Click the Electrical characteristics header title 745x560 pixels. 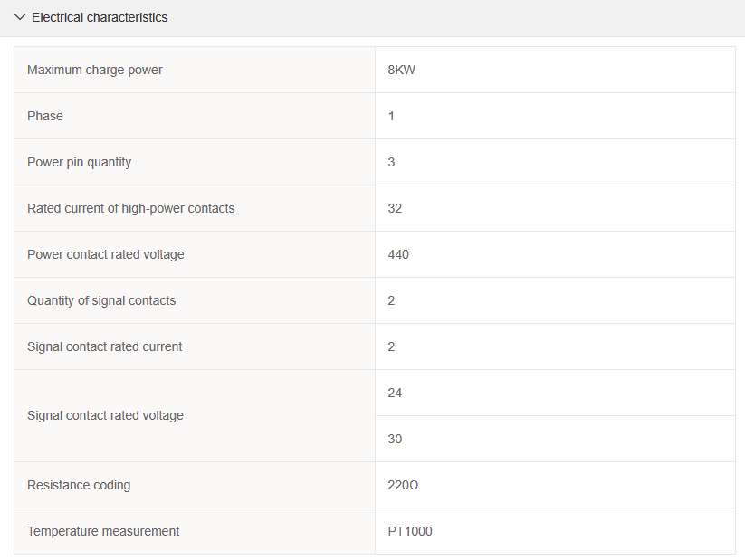coord(100,17)
